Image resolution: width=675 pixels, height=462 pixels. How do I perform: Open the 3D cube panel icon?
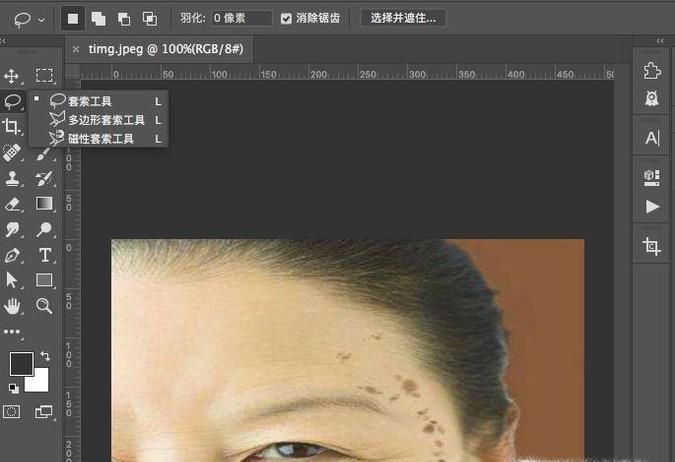click(652, 177)
